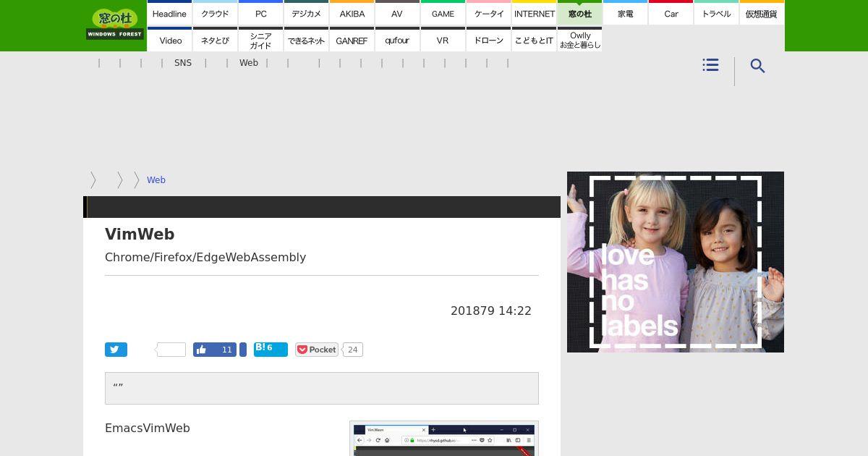Open search with the magnifier icon
868x456 pixels.
pyautogui.click(x=757, y=66)
